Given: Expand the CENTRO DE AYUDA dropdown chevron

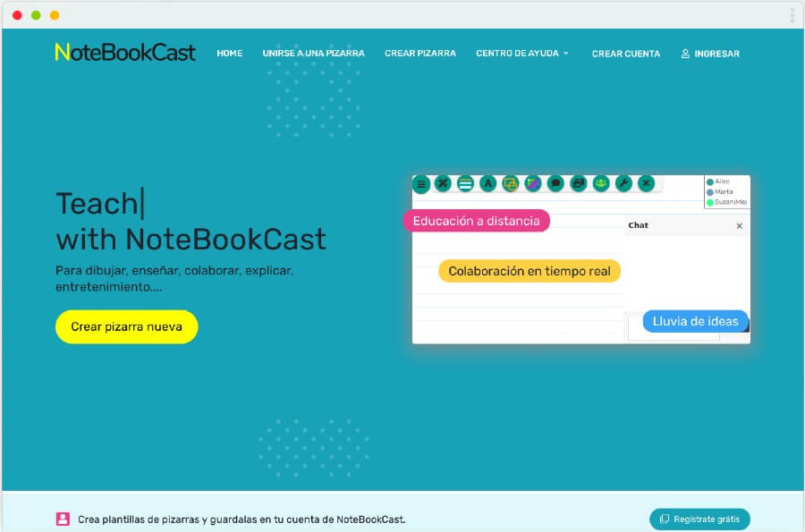Looking at the screenshot, I should pos(566,54).
